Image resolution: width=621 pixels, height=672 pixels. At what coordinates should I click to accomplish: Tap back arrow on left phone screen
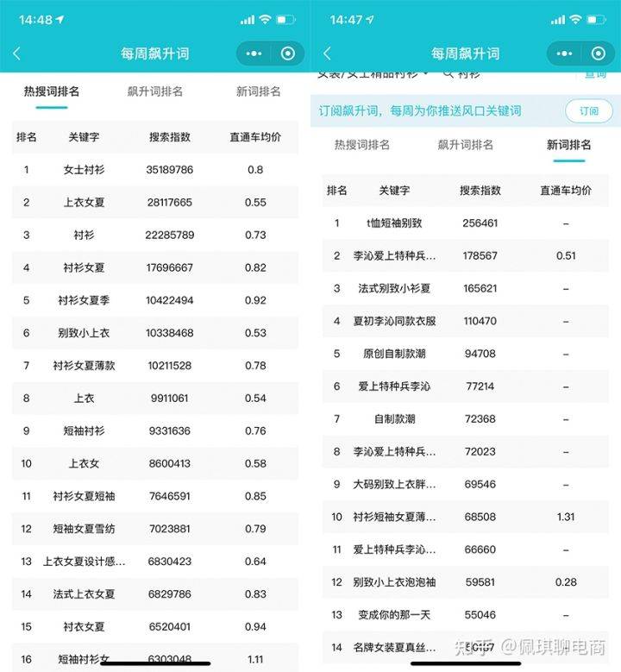16,53
